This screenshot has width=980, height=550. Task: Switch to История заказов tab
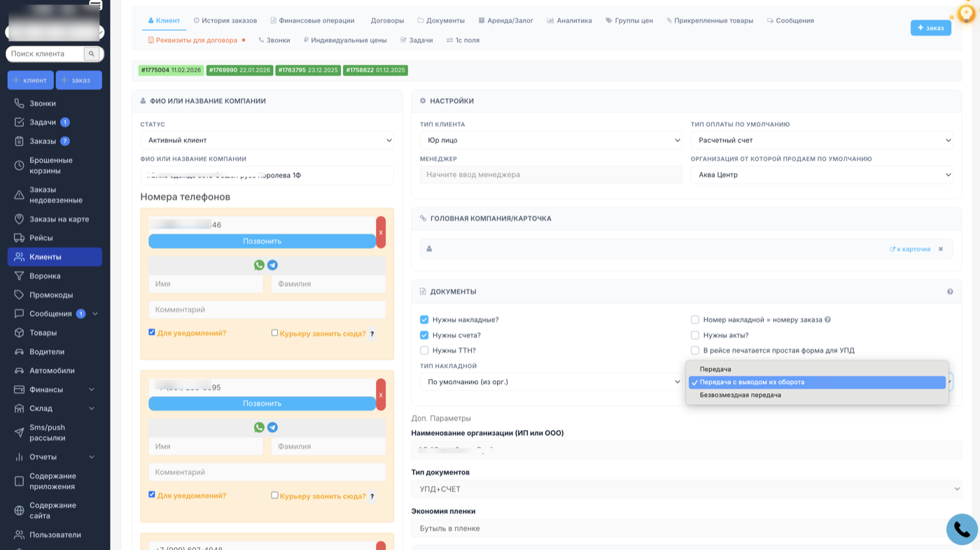click(x=225, y=21)
